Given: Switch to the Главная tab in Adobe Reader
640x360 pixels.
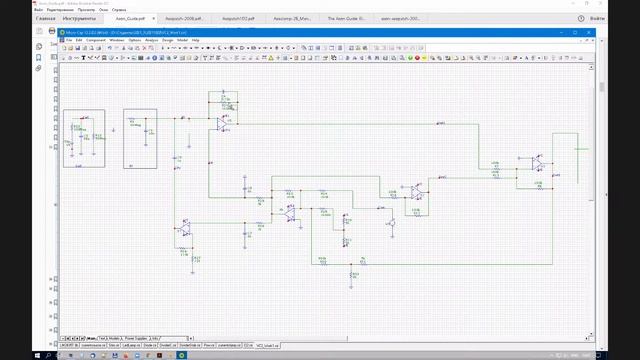Looking at the screenshot, I should coord(45,18).
